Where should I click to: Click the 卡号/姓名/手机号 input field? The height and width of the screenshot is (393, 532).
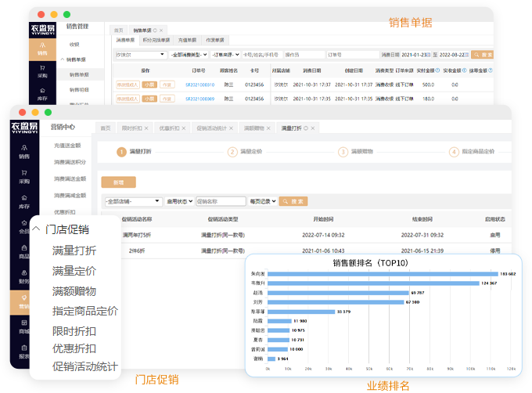262,55
